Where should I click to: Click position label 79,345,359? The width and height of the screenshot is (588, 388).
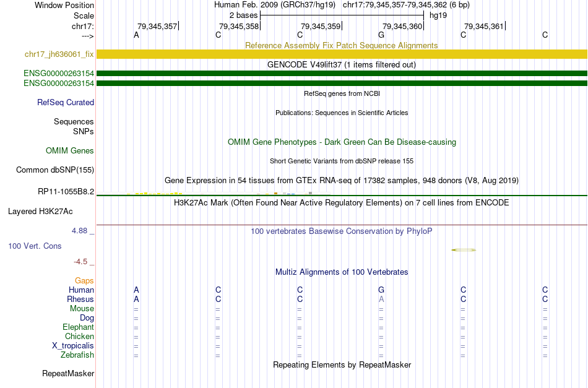(321, 26)
